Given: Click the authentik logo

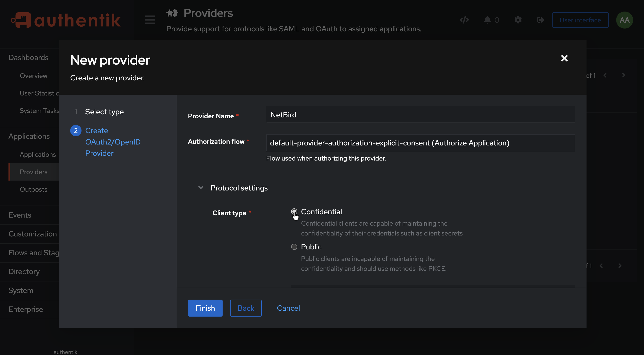Looking at the screenshot, I should coord(66,20).
